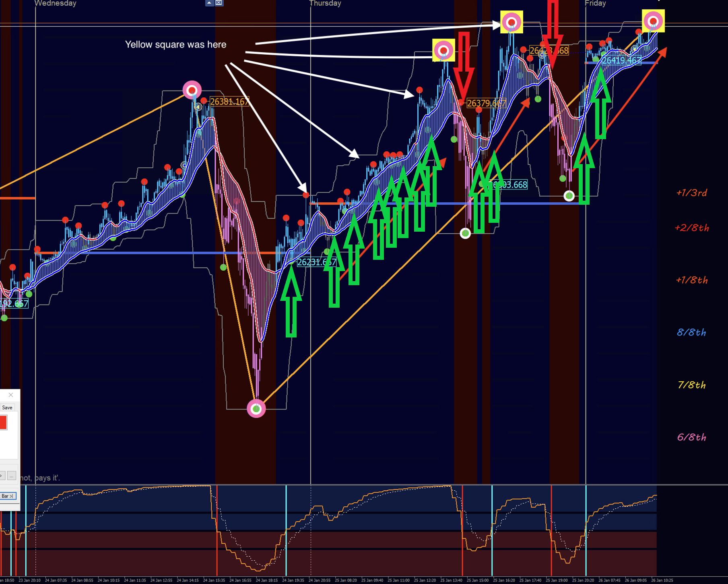Click the ellipsis (...) button in the dialog

tap(11, 476)
